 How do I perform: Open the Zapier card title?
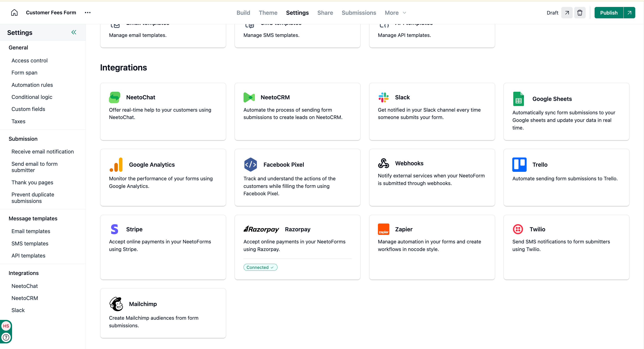tap(403, 229)
